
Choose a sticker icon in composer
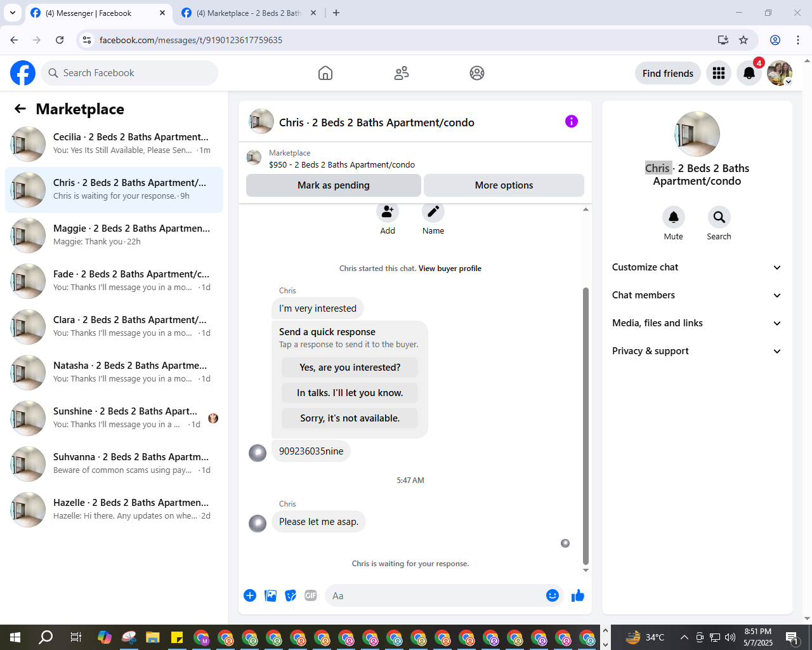(x=291, y=595)
